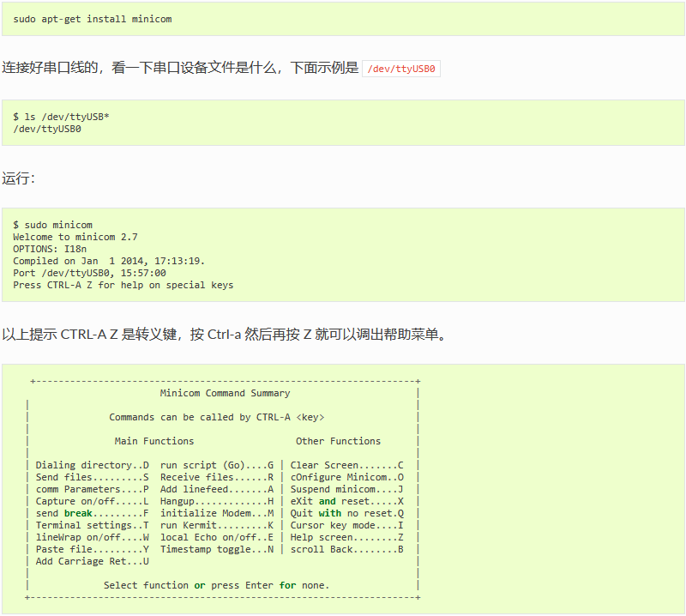
Task: Click the 'Port /dev/ttyUSB0, 15:57:00' line
Action: [x=90, y=273]
